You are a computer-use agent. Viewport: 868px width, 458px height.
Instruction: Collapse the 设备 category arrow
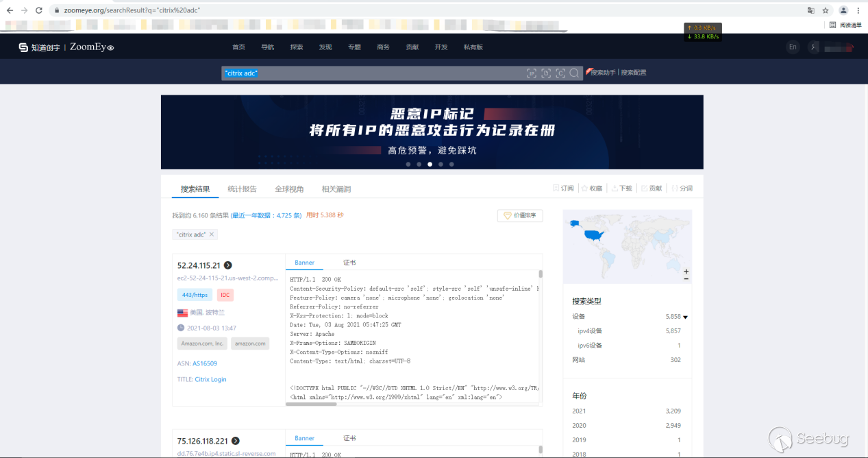(x=685, y=317)
